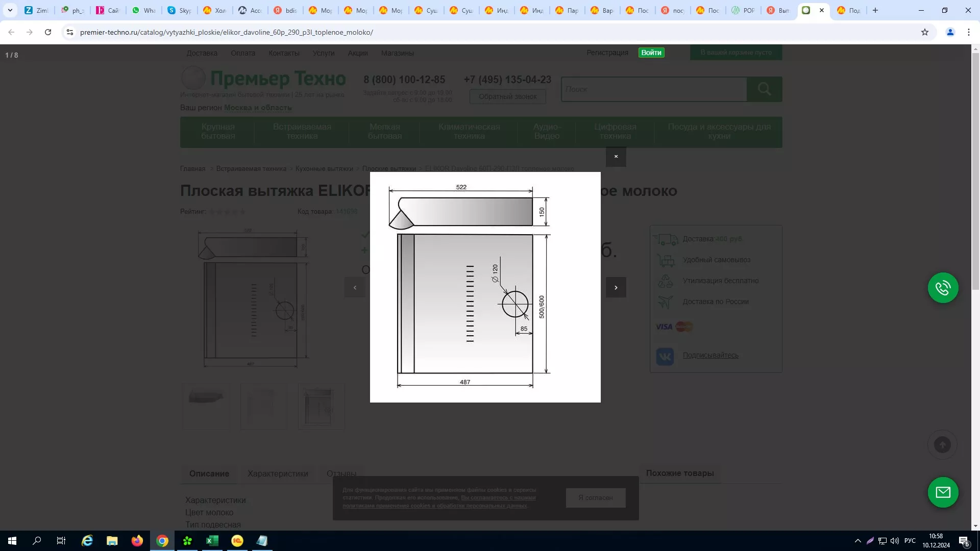Open volume control in system tray
This screenshot has height=551, width=980.
895,541
